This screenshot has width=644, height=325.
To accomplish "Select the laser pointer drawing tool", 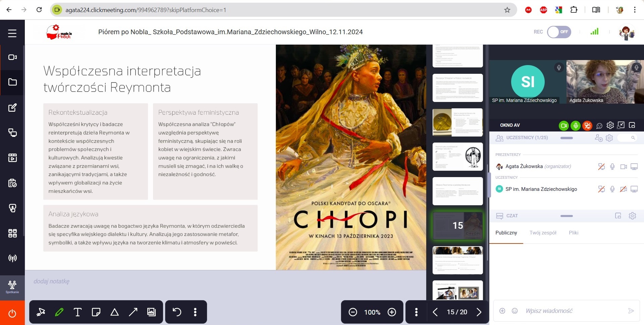I will point(41,312).
